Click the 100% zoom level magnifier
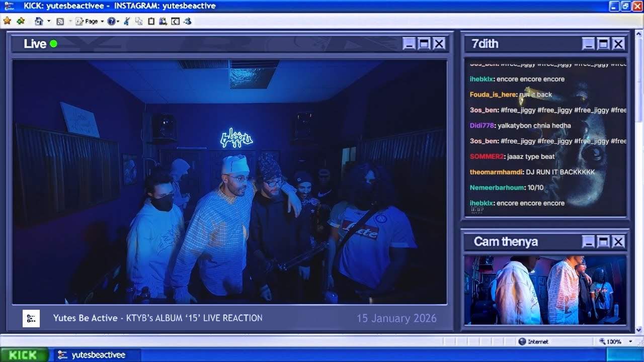This screenshot has width=644, height=362. click(603, 341)
